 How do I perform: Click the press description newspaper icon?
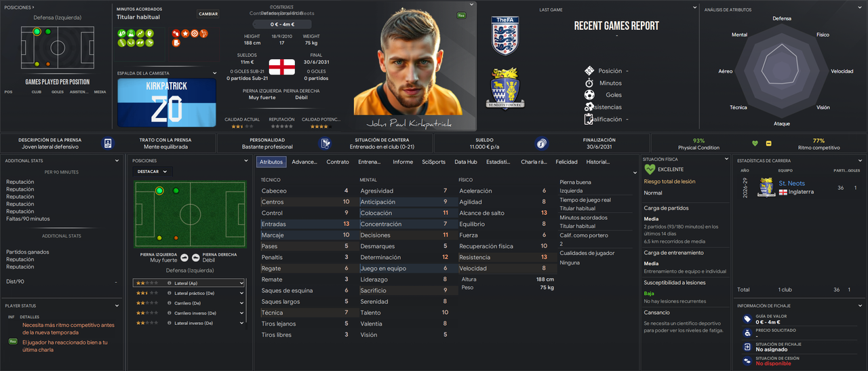[108, 143]
